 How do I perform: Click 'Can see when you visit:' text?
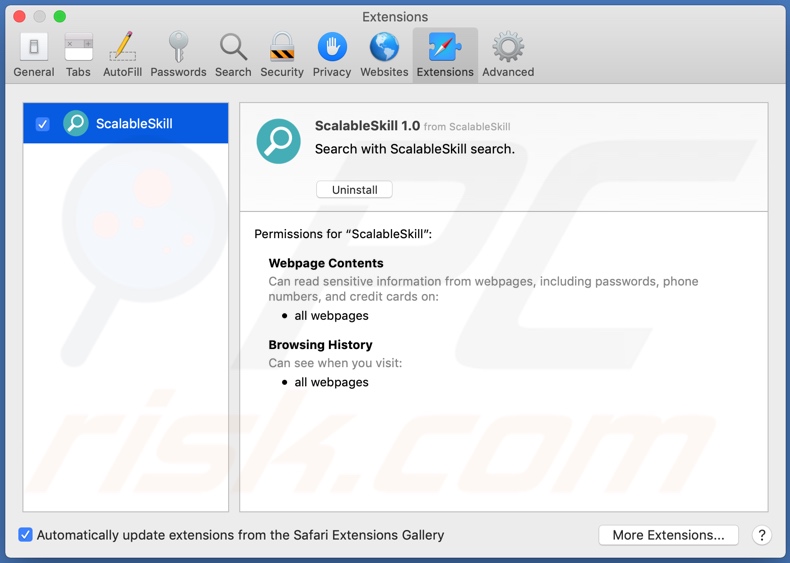335,363
